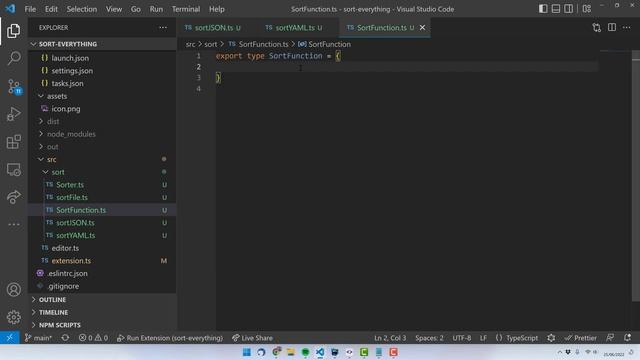Screen dimensions: 640x360
Task: Open the Search view in activity bar
Action: (13, 58)
